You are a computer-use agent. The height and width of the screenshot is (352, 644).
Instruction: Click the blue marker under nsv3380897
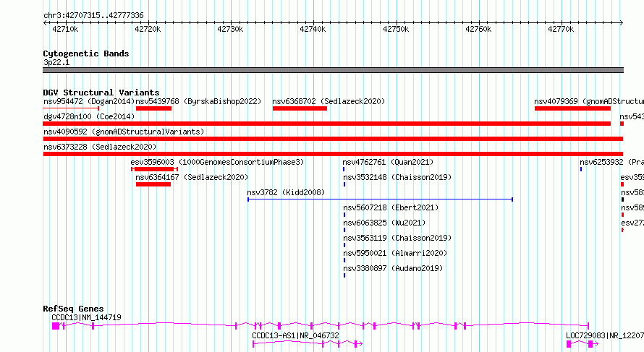[344, 275]
